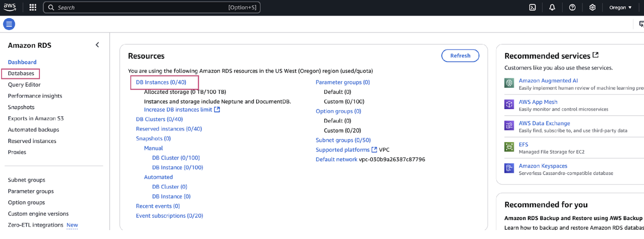Open Proxies in the sidebar
644x239 pixels.
coord(17,152)
